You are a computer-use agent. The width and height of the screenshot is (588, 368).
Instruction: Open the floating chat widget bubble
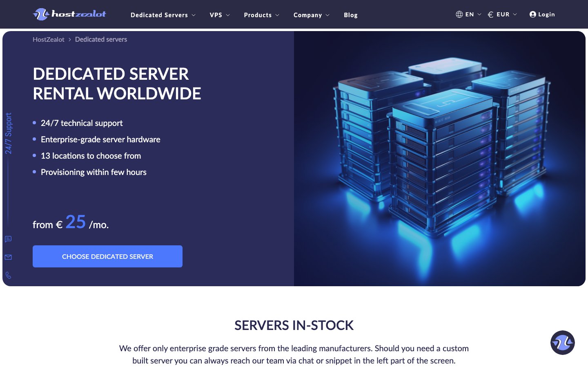(563, 343)
